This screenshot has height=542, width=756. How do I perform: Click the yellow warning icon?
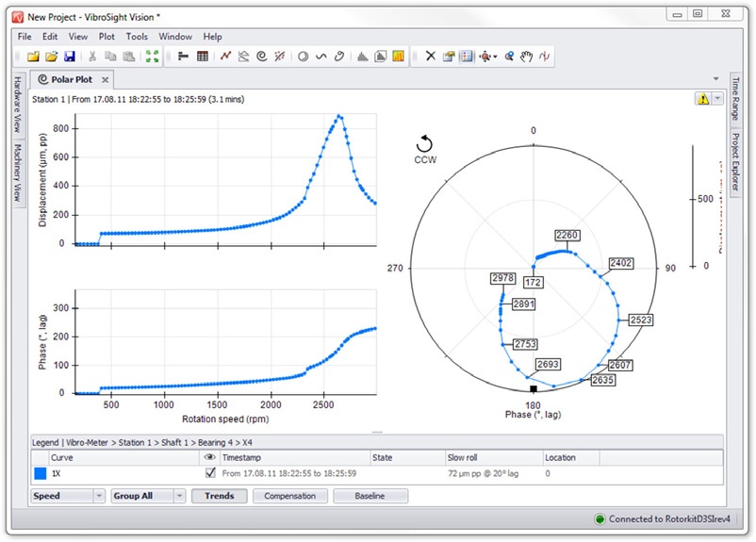pyautogui.click(x=702, y=98)
